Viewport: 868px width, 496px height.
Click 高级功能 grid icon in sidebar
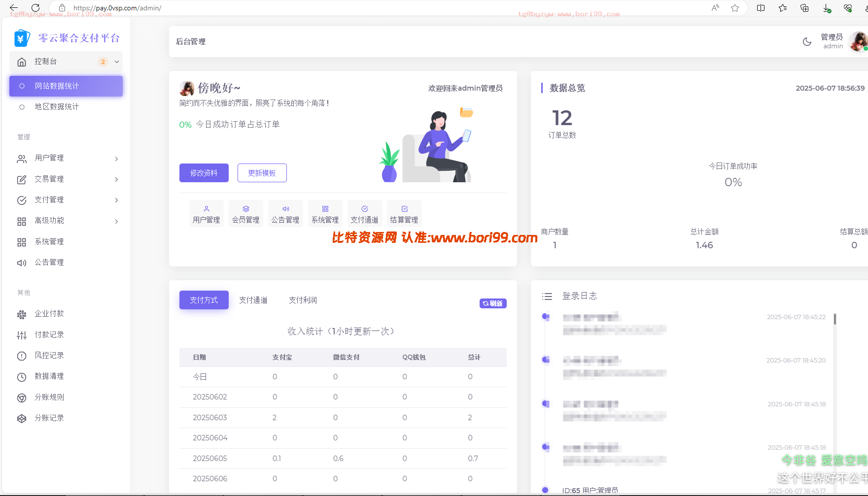coord(22,222)
